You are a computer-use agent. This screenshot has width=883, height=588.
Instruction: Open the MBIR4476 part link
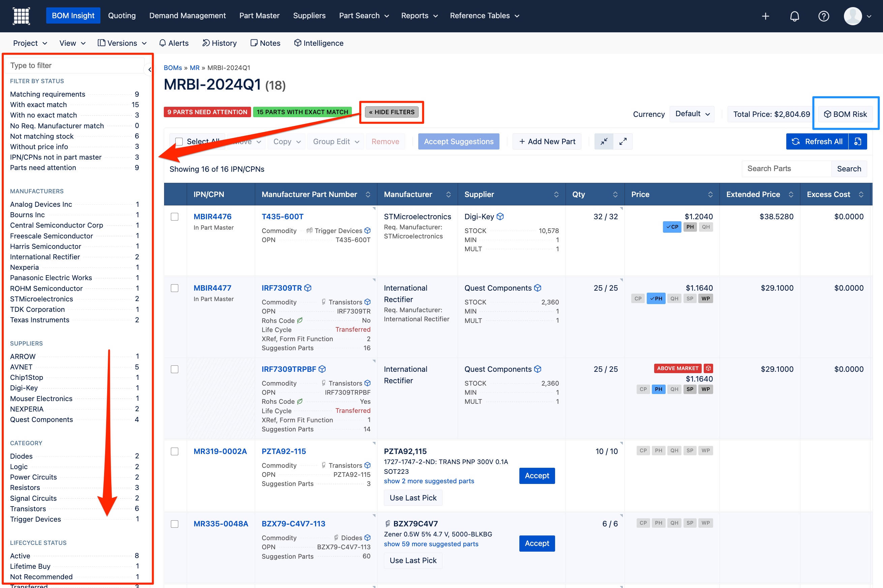coord(212,217)
